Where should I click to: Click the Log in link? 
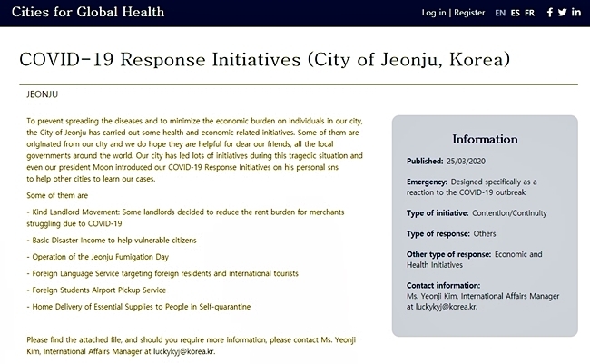point(434,13)
